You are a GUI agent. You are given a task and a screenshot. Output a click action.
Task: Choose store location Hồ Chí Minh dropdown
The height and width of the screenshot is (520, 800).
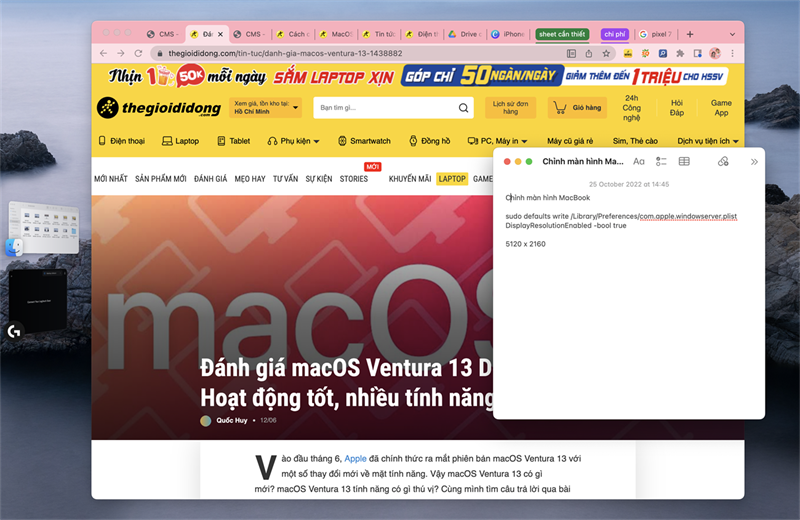[265, 108]
